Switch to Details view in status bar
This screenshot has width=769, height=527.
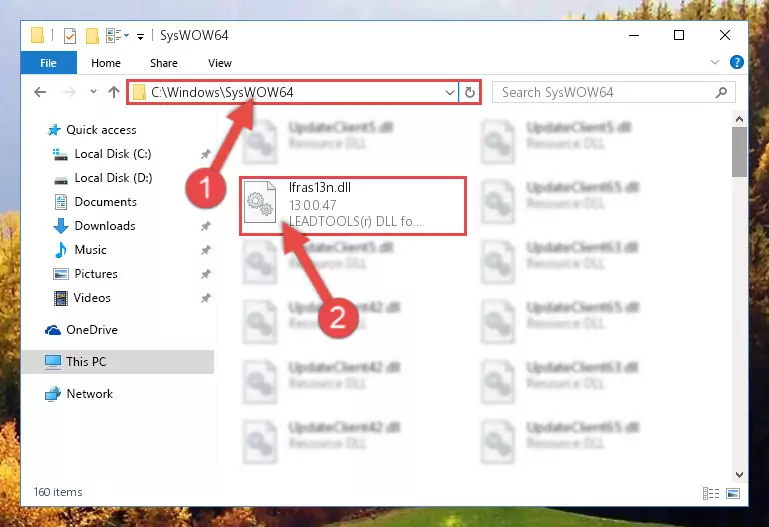pos(711,494)
